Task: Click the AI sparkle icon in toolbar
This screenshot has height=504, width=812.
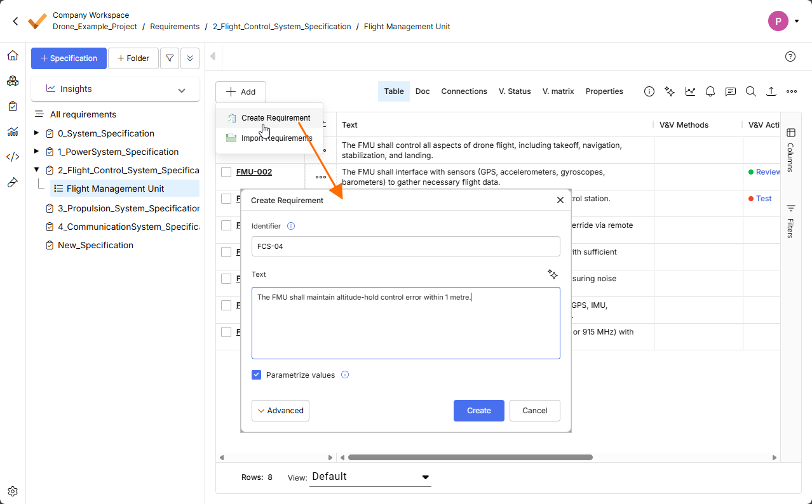Action: 670,91
